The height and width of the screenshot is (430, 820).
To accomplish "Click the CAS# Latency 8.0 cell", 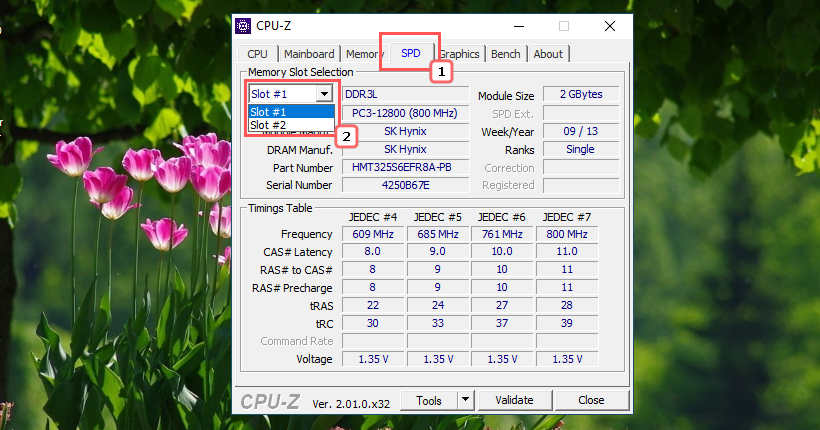I will [373, 252].
